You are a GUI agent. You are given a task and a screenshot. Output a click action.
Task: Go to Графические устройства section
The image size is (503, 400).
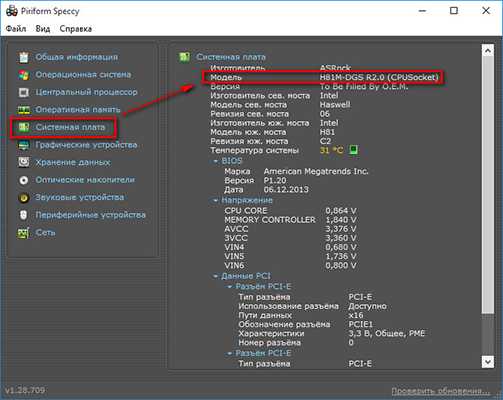pos(86,145)
